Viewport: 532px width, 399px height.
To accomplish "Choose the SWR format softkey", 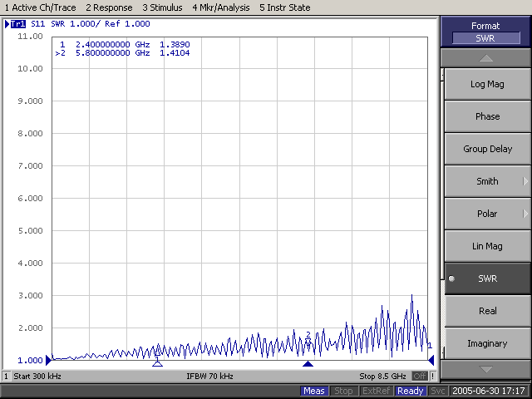I will (487, 278).
